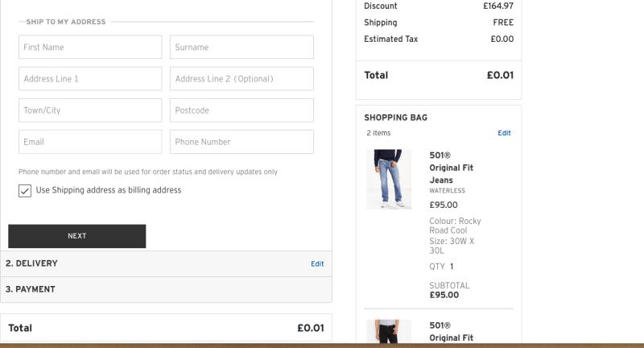Click the Shopping Bag heading
Viewport: 644px width, 348px height.
[x=396, y=118]
